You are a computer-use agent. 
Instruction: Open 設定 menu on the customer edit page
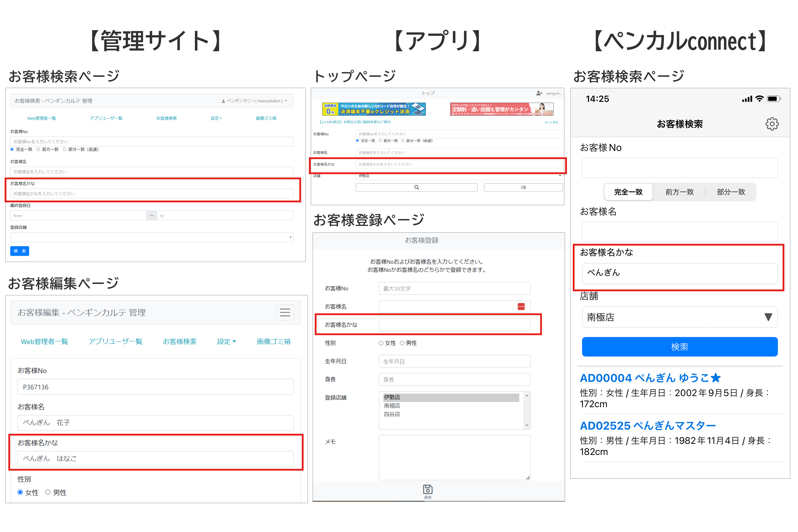tap(226, 341)
